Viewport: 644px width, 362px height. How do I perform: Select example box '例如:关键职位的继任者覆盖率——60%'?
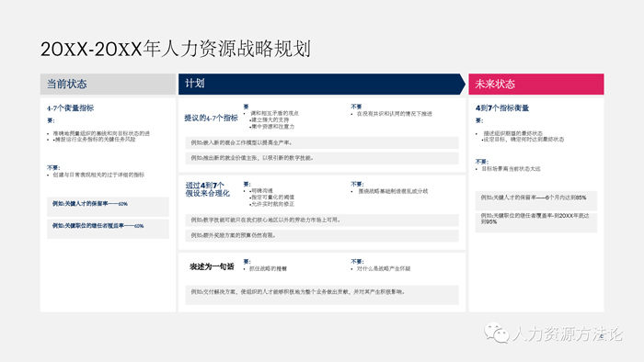pos(108,229)
